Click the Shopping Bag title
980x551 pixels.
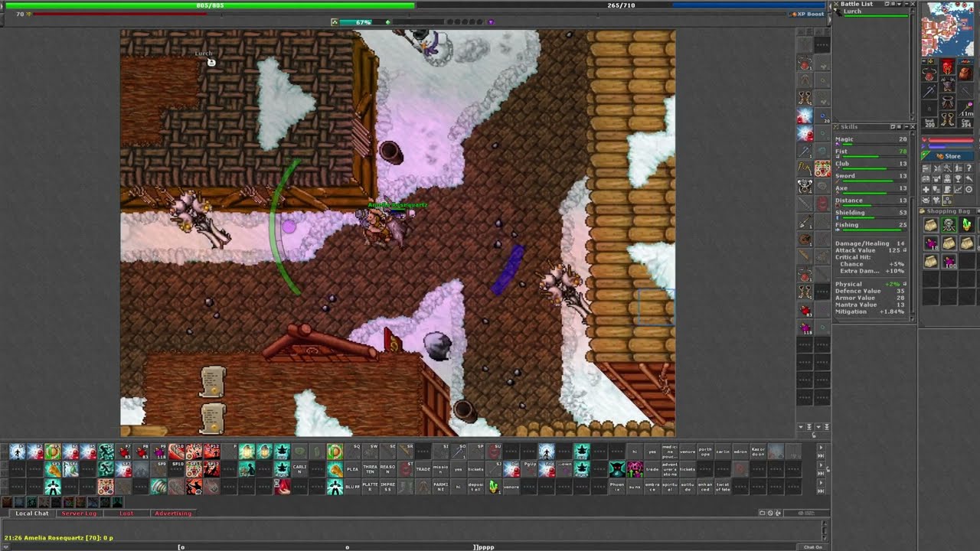point(948,211)
